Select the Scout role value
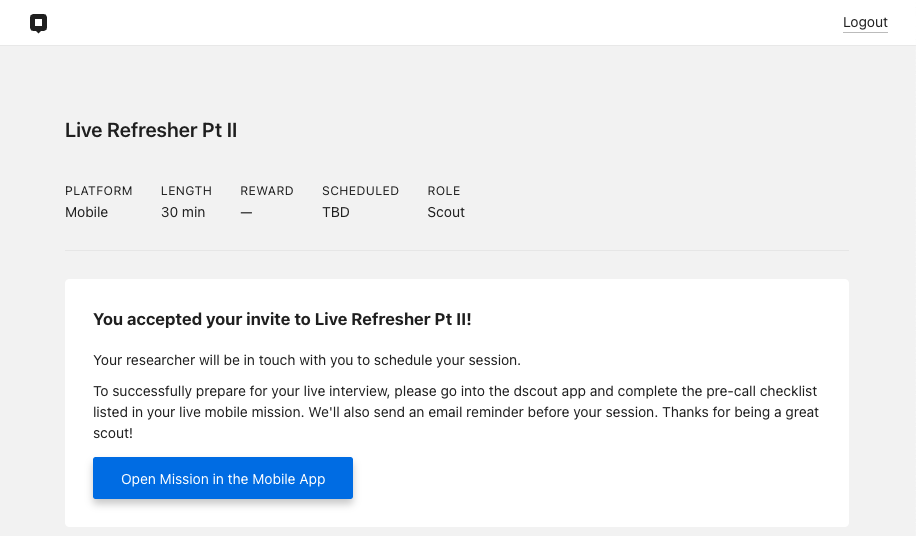 pos(446,212)
